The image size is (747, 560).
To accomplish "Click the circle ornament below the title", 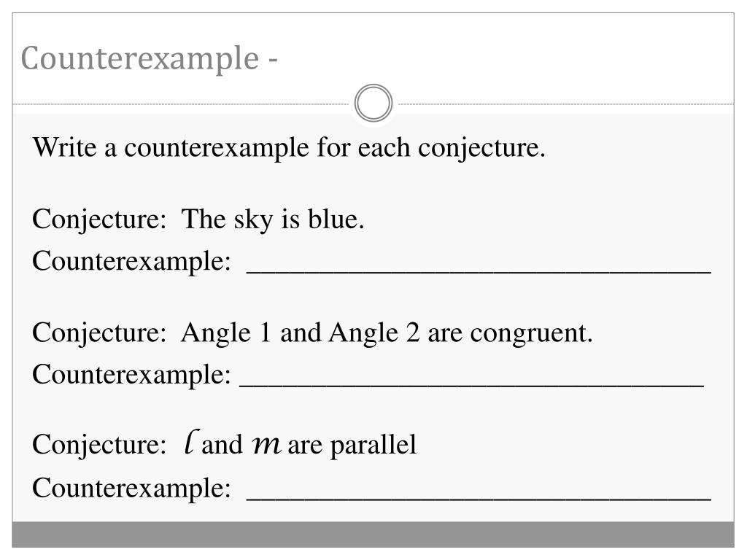I will click(373, 103).
